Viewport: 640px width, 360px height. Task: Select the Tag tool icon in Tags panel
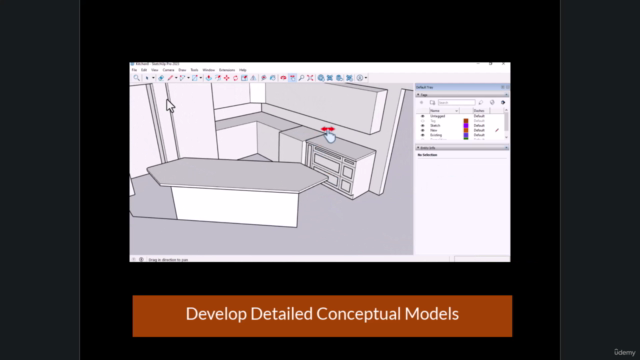(481, 102)
